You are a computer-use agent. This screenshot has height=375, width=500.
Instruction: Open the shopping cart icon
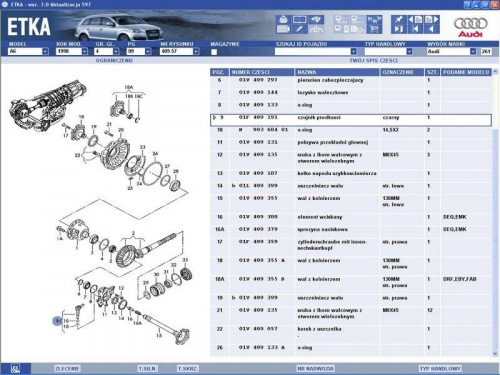click(x=374, y=29)
